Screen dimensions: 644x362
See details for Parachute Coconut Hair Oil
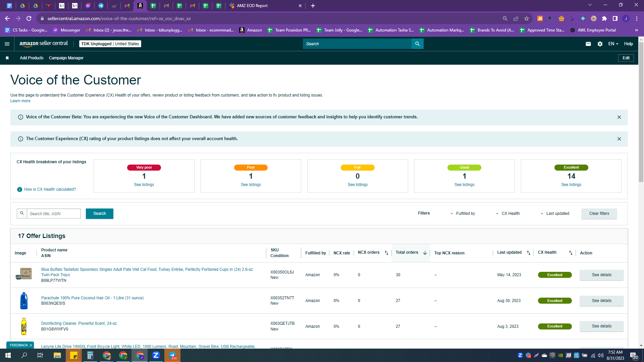[602, 301]
